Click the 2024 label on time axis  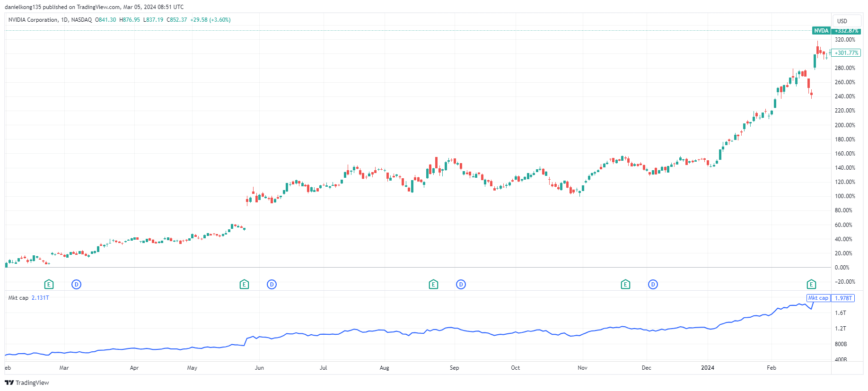coord(707,368)
